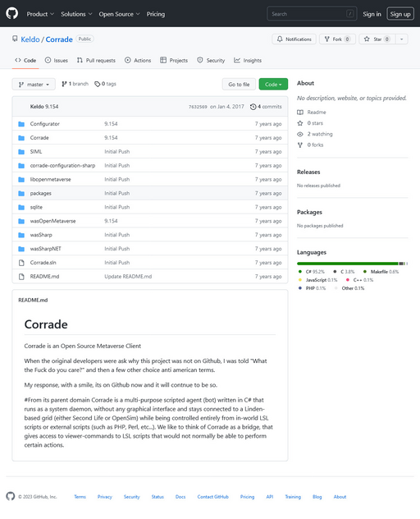420x519 pixels.
Task: Open the green Code dropdown
Action: (273, 85)
